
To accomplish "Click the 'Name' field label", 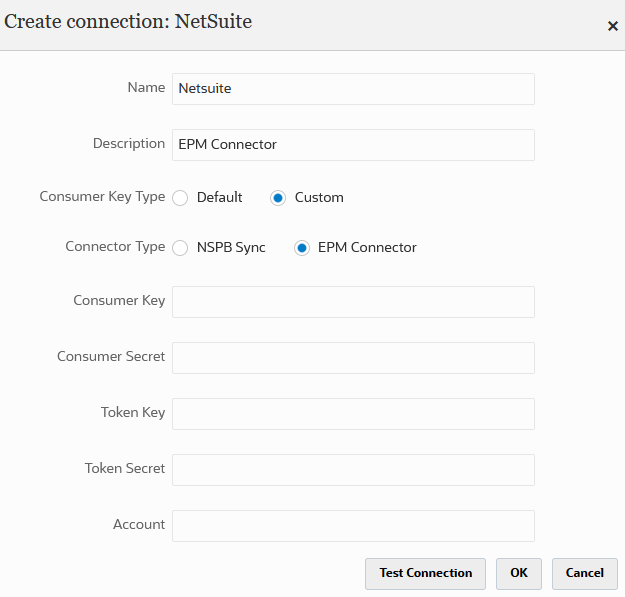I will point(146,88).
